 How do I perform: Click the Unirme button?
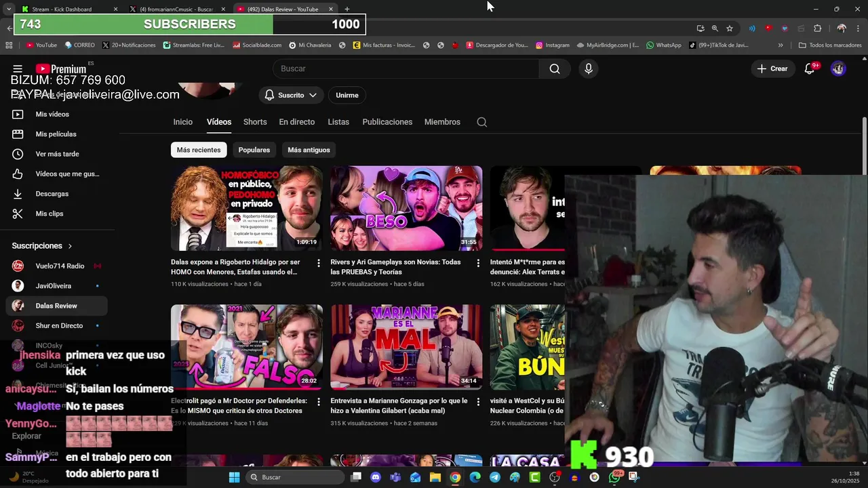[347, 95]
